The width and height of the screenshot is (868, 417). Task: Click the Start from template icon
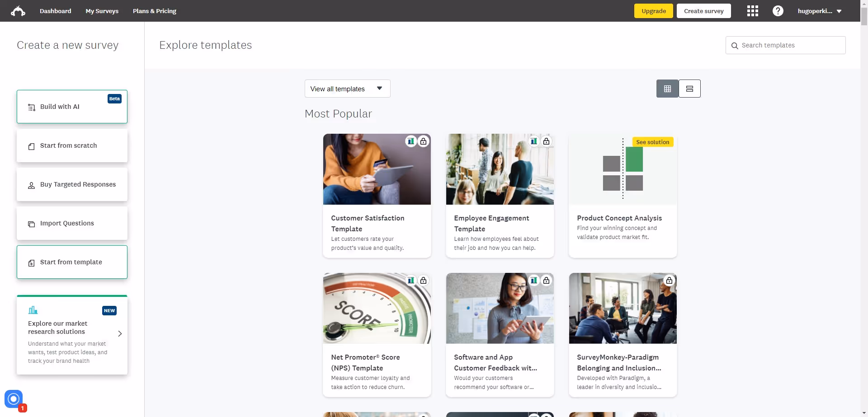tap(32, 263)
